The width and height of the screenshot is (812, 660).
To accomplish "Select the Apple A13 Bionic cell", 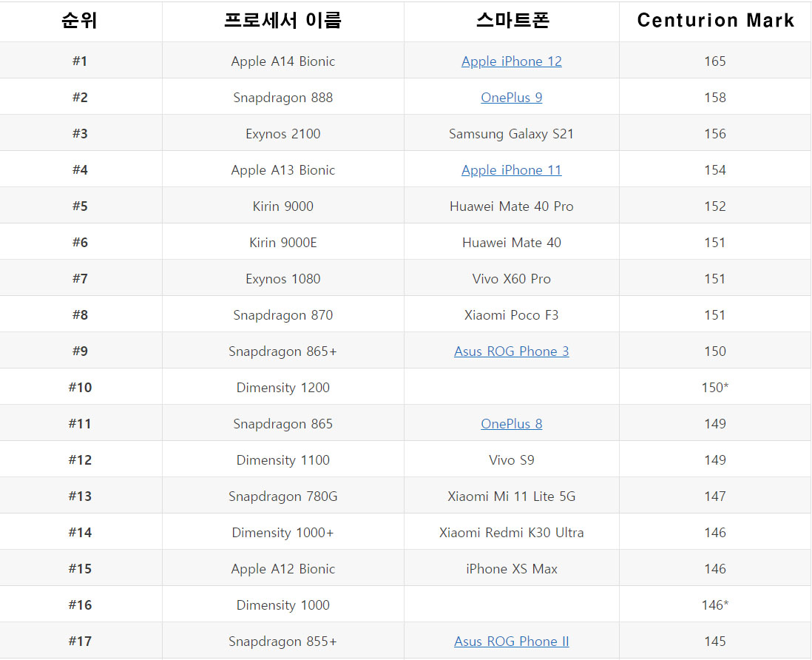I will (282, 170).
